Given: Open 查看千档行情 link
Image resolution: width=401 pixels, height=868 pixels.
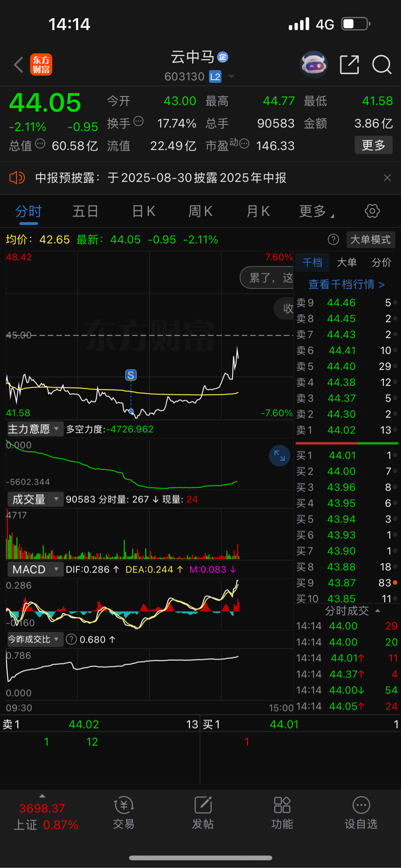Looking at the screenshot, I should (347, 284).
